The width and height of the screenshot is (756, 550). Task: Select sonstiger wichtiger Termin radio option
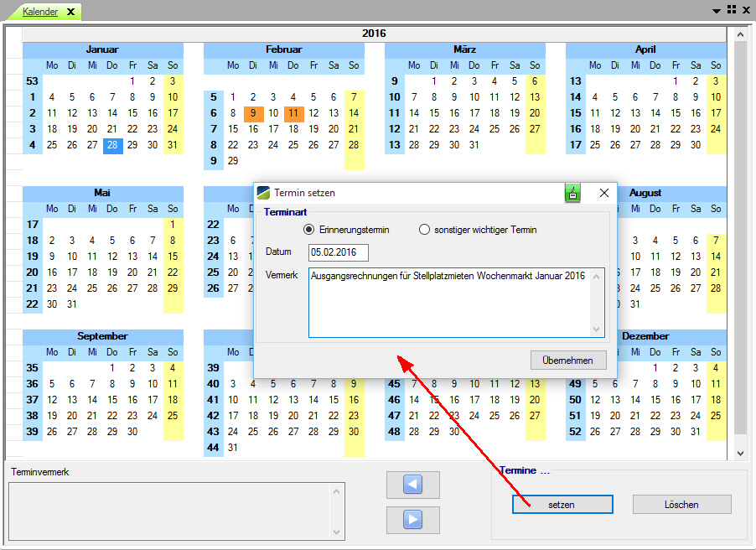[424, 230]
